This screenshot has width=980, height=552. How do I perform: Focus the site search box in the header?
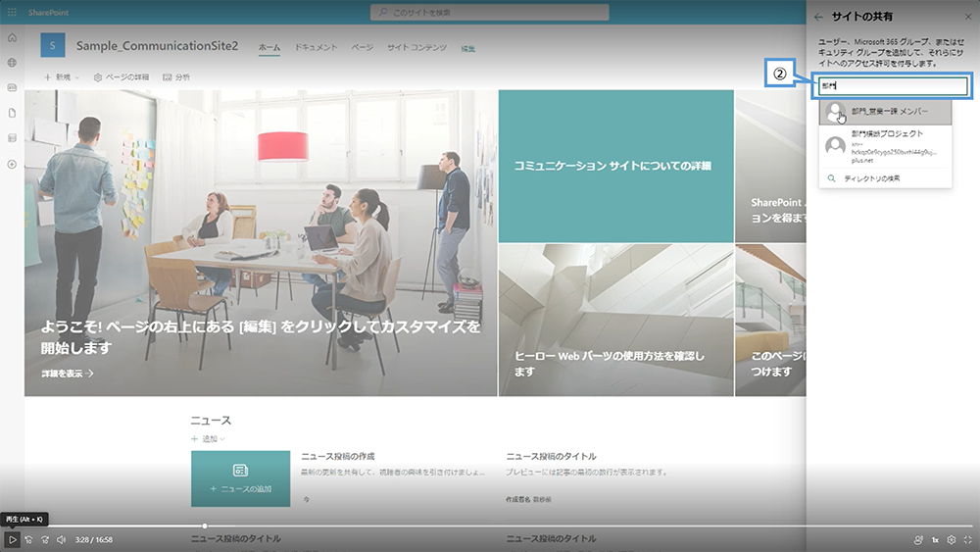pos(489,13)
